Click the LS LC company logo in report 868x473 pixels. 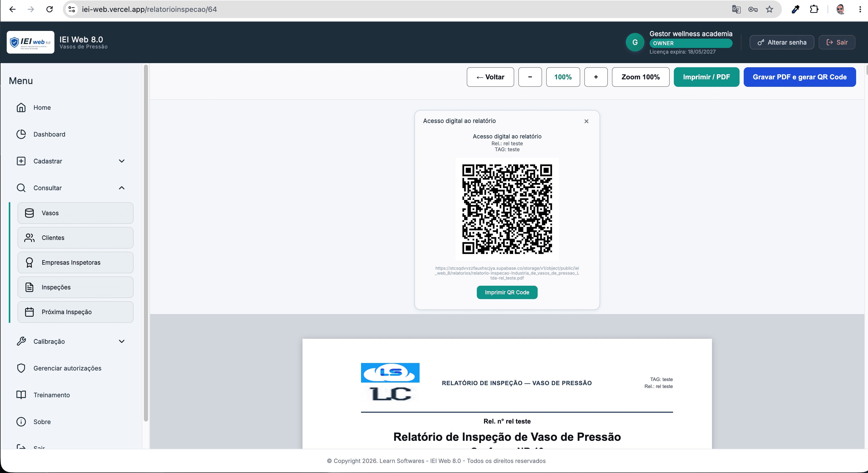click(x=390, y=382)
